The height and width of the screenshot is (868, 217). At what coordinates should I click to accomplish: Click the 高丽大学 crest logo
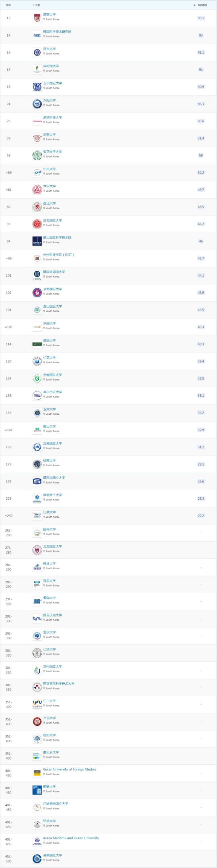tap(37, 18)
